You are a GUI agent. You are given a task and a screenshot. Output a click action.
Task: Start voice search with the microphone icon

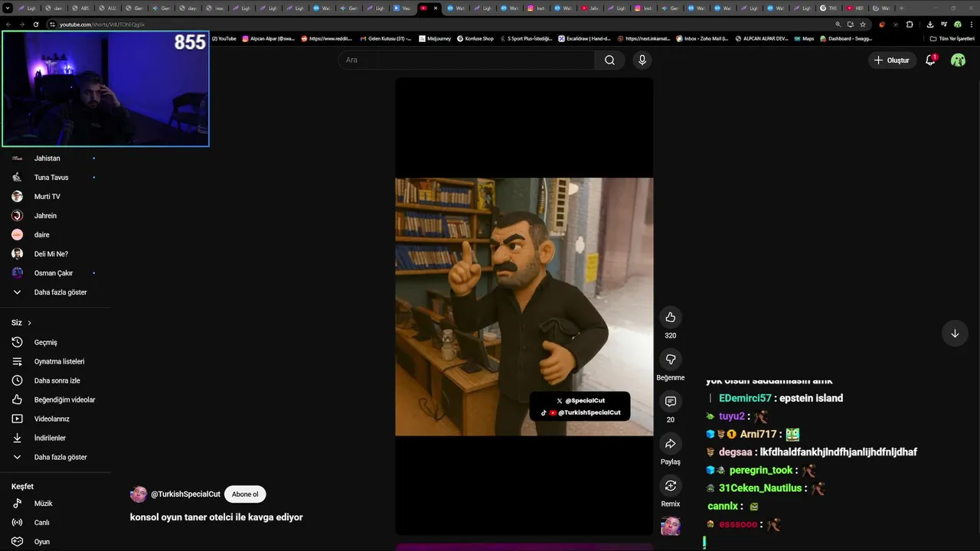coord(642,60)
